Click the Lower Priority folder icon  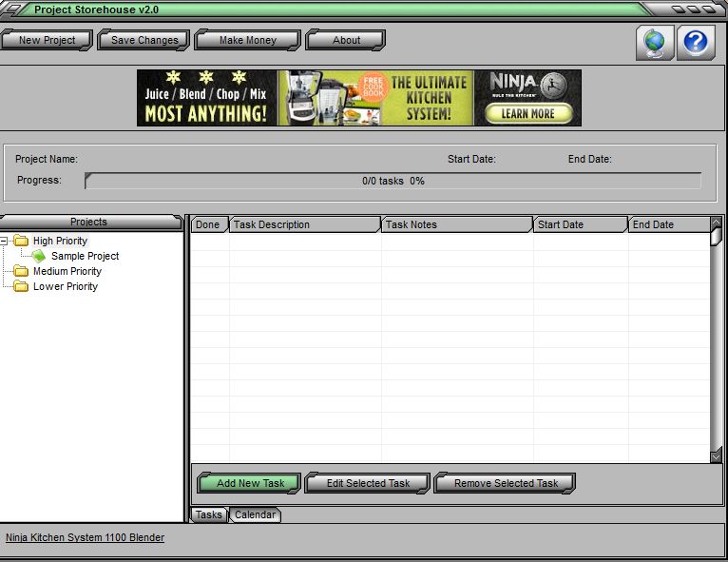pyautogui.click(x=21, y=286)
